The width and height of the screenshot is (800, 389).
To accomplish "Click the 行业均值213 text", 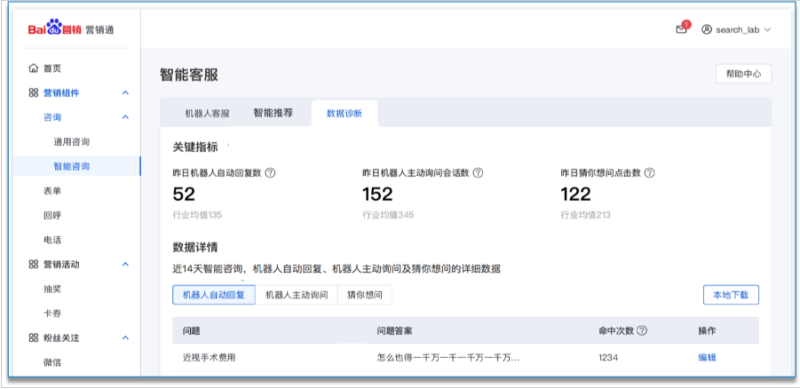I will point(585,215).
